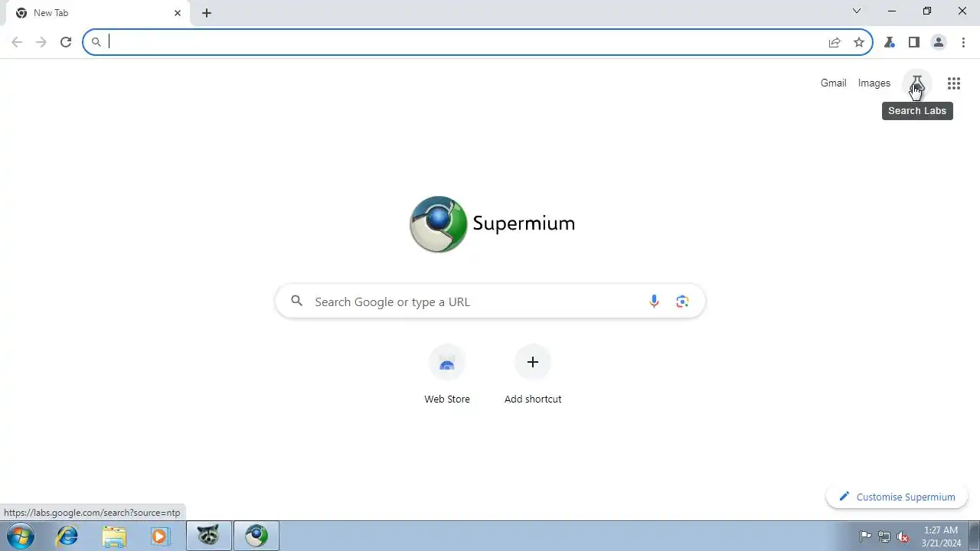The height and width of the screenshot is (551, 980).
Task: Open a new tab with plus button
Action: point(207,13)
